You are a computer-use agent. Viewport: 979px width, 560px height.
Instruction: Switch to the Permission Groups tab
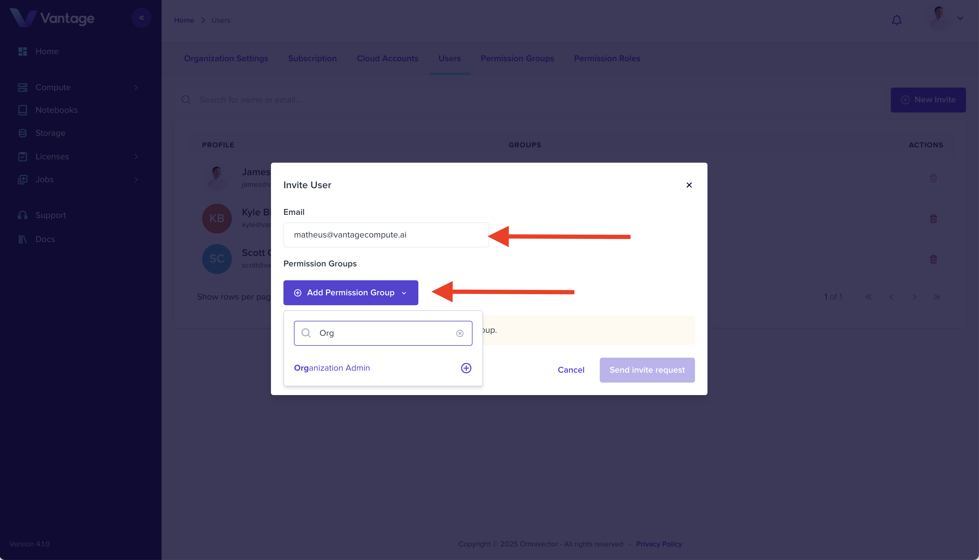point(517,58)
